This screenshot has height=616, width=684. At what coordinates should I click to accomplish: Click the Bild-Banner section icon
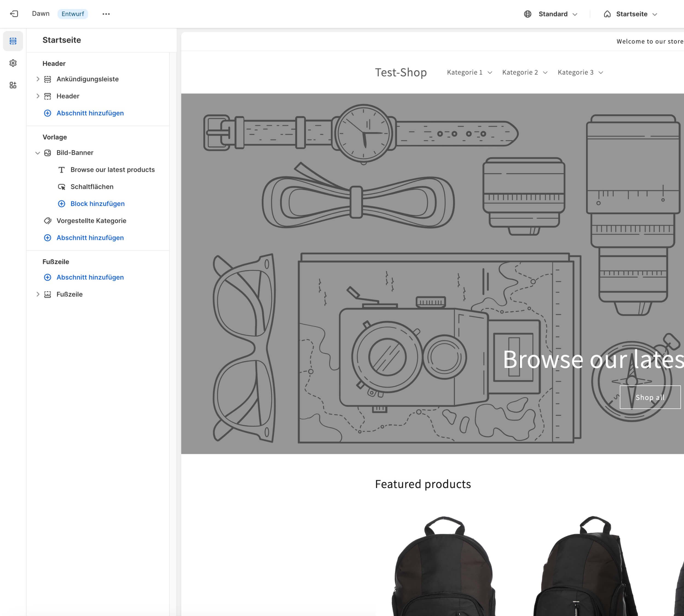48,153
